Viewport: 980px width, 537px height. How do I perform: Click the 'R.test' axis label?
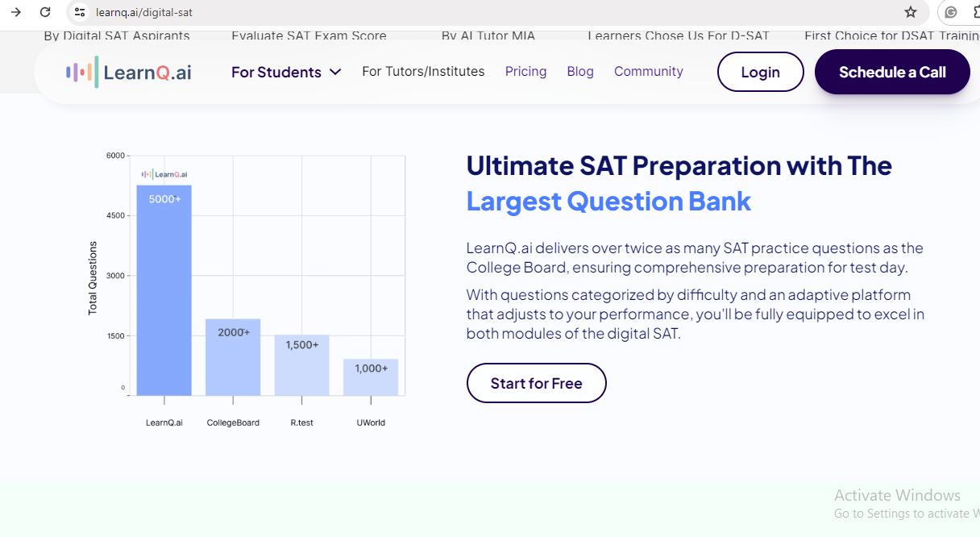[302, 423]
